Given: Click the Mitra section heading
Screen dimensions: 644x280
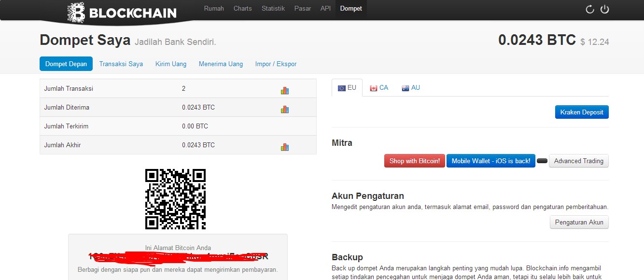Looking at the screenshot, I should coord(342,143).
